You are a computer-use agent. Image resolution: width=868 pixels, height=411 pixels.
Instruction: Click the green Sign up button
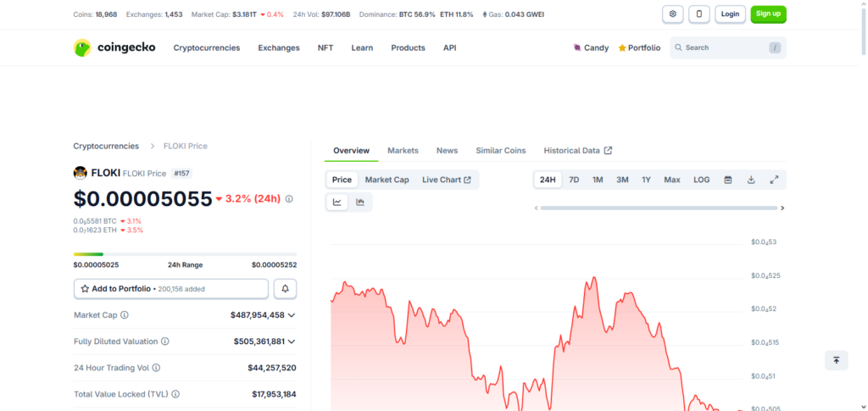pos(768,14)
